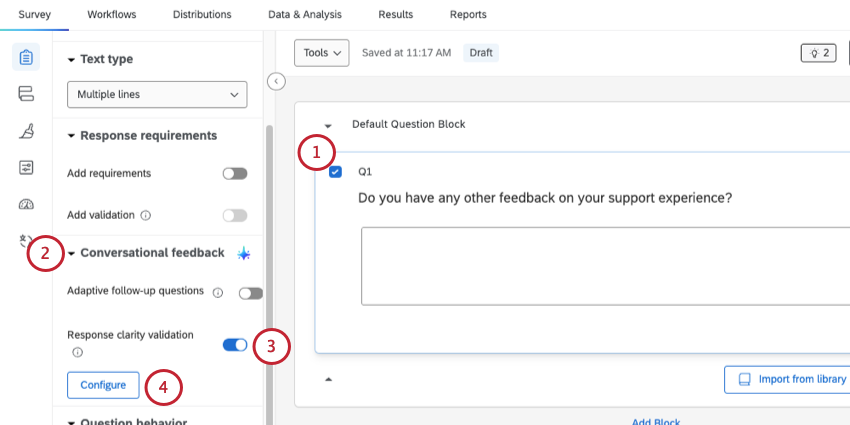Screen dimensions: 850x425
Task: Switch to the Workflows tab
Action: [112, 15]
